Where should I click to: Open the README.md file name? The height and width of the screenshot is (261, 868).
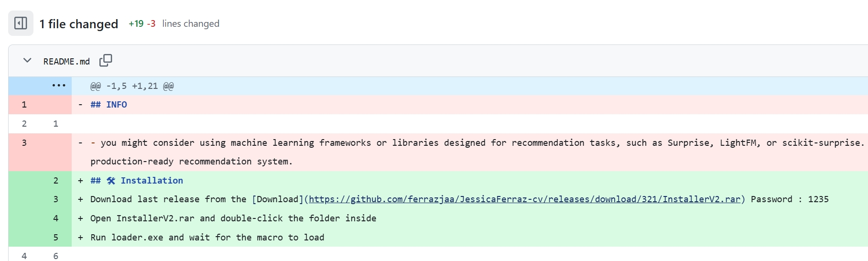pyautogui.click(x=66, y=61)
